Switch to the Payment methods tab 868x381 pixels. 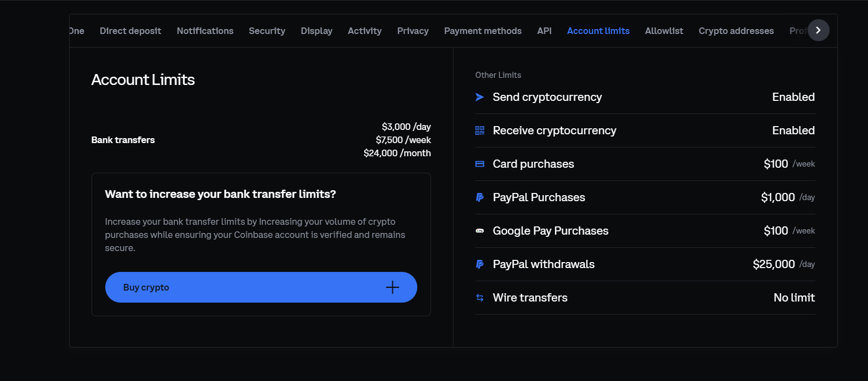pyautogui.click(x=483, y=31)
